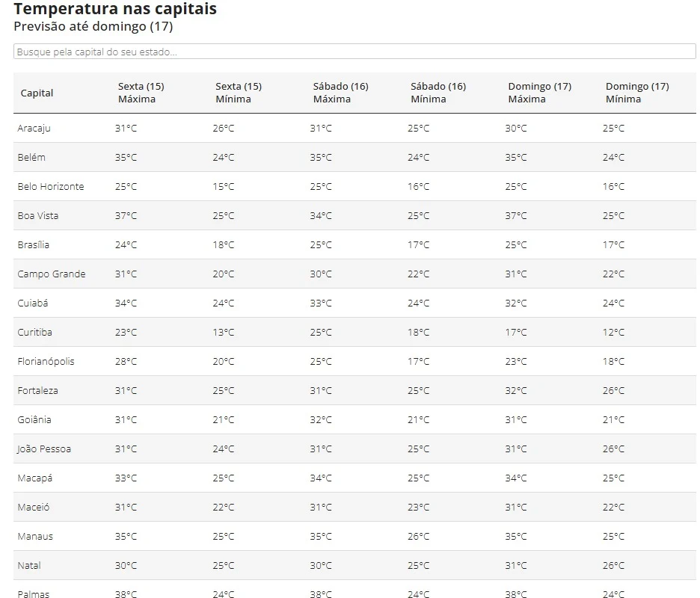Click the Sábado (16) Mínima column header
This screenshot has height=598, width=700.
tap(438, 93)
